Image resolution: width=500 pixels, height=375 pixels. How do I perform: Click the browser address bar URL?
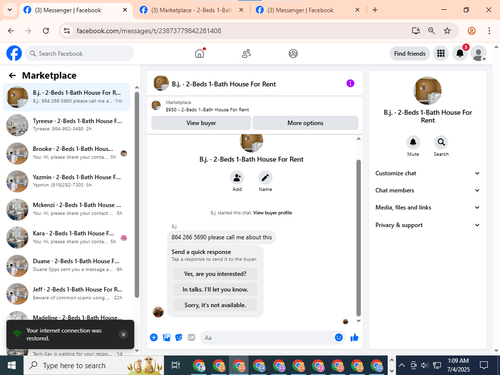point(149,31)
